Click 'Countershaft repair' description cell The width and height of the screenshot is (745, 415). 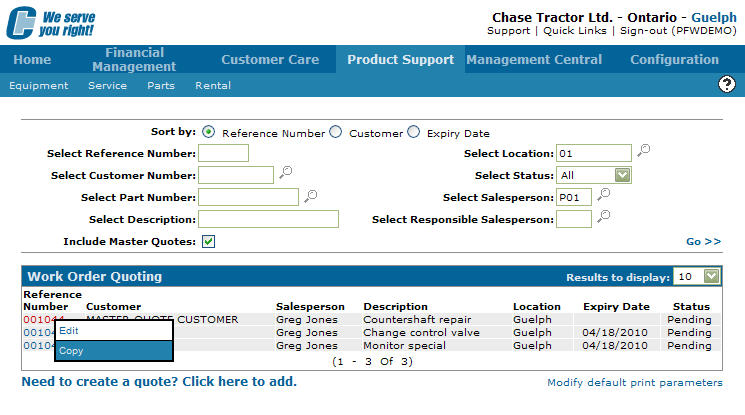coord(417,319)
